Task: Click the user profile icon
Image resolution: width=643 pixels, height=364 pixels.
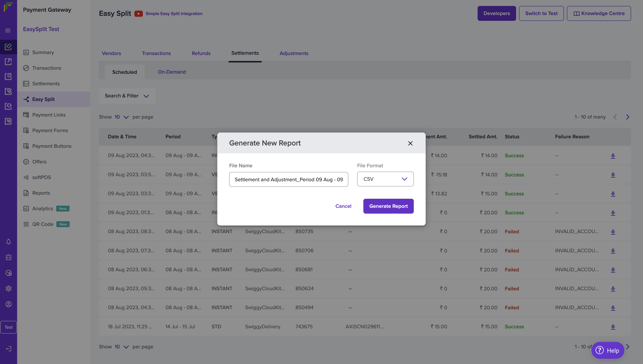Action: pos(9,304)
